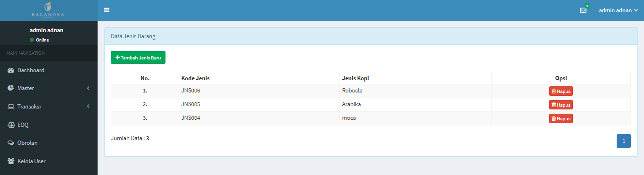644x175 pixels.
Task: Expand the Master submenu chevron
Action: [x=88, y=88]
